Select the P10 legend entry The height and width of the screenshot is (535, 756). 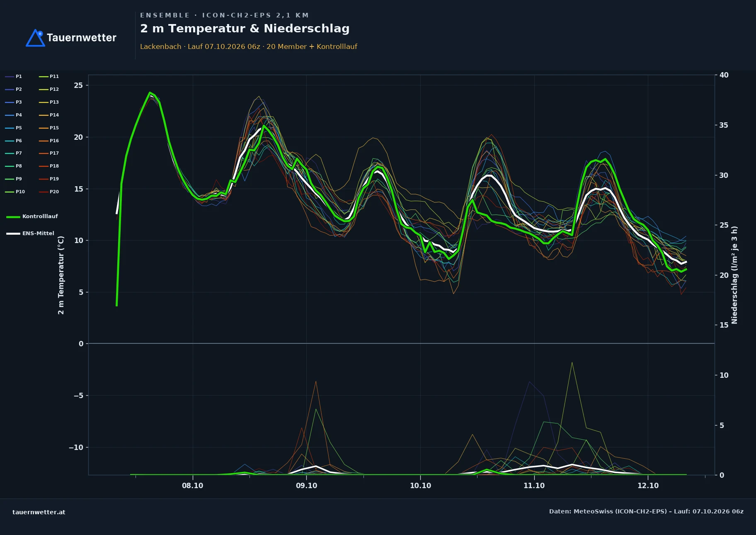click(15, 192)
